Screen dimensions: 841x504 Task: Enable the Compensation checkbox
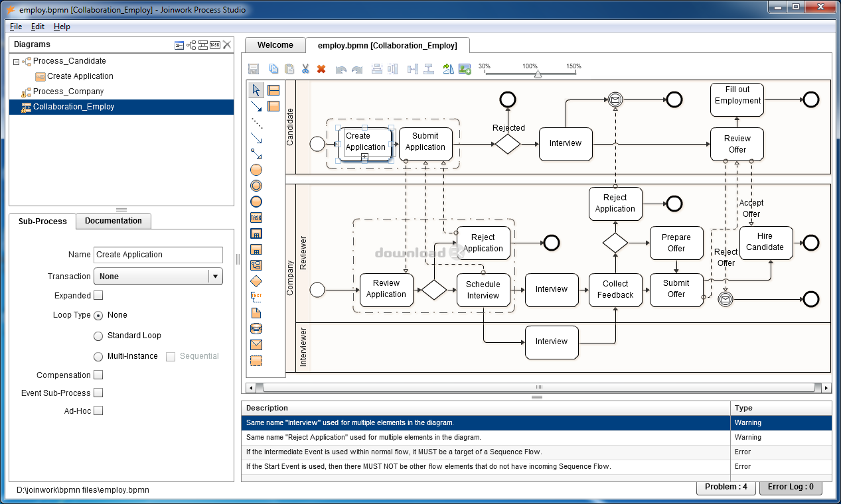coord(98,375)
